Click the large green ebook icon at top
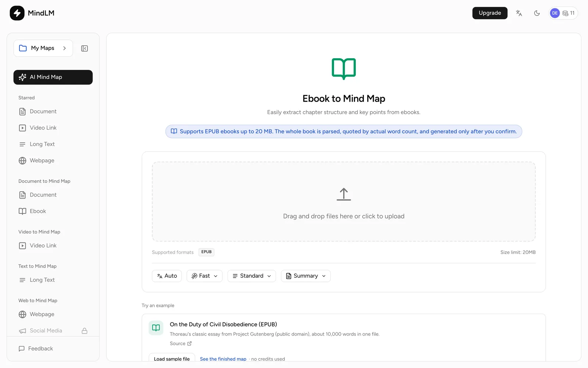The image size is (588, 368). coord(344,69)
